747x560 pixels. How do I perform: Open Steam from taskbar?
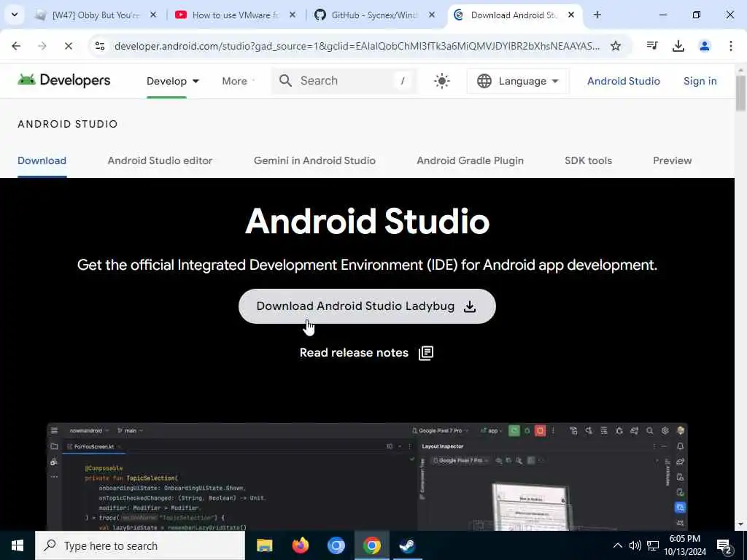(407, 545)
